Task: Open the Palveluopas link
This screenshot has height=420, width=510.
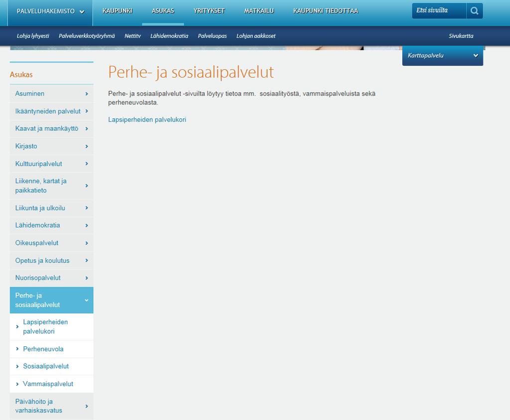Action: pyautogui.click(x=212, y=36)
